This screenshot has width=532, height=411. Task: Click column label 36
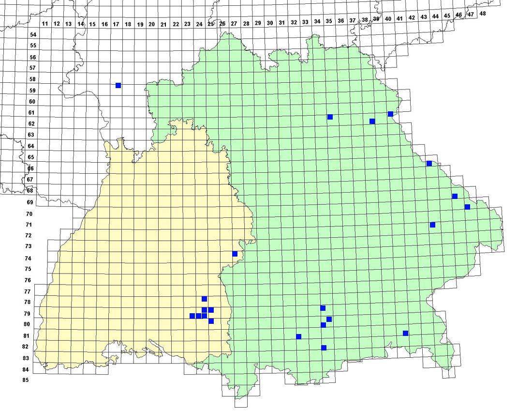coord(341,21)
